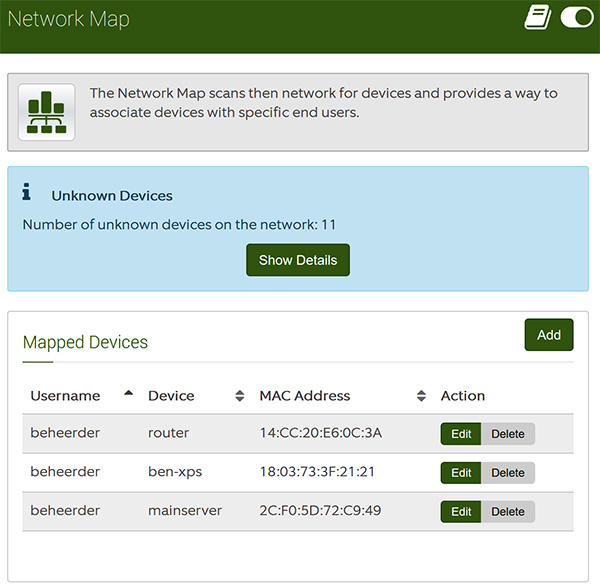Delete the mainserver device mapping
Screen dimensions: 600x588
(x=508, y=512)
